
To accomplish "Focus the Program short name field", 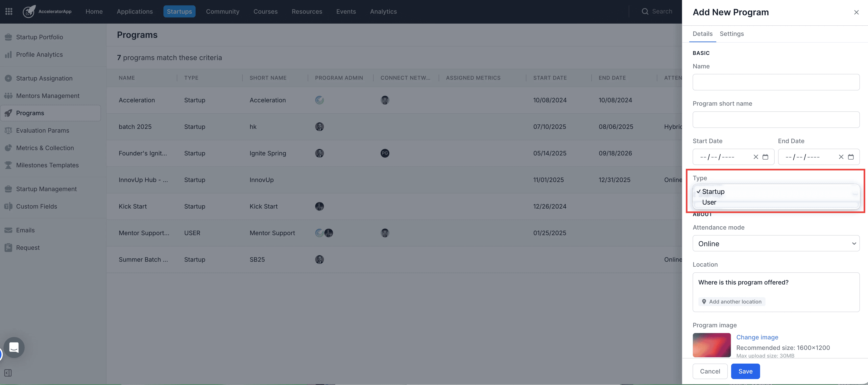I will click(x=776, y=120).
